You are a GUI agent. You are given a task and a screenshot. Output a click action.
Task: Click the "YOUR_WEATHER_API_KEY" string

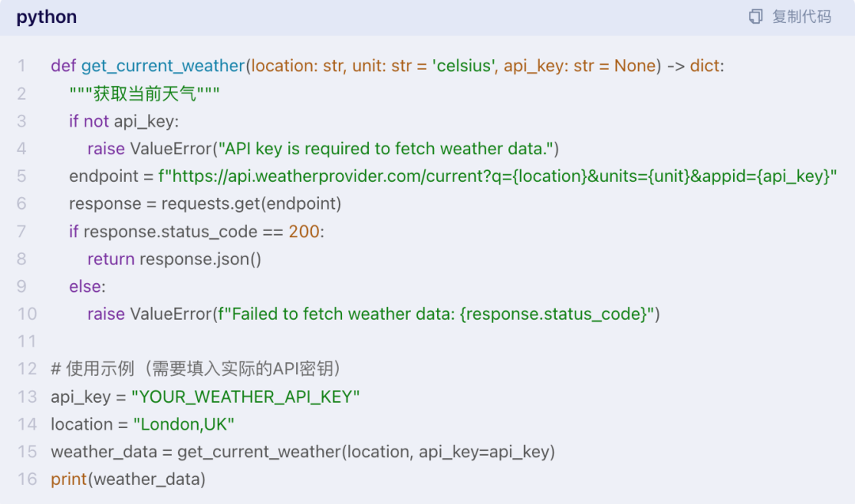point(245,396)
